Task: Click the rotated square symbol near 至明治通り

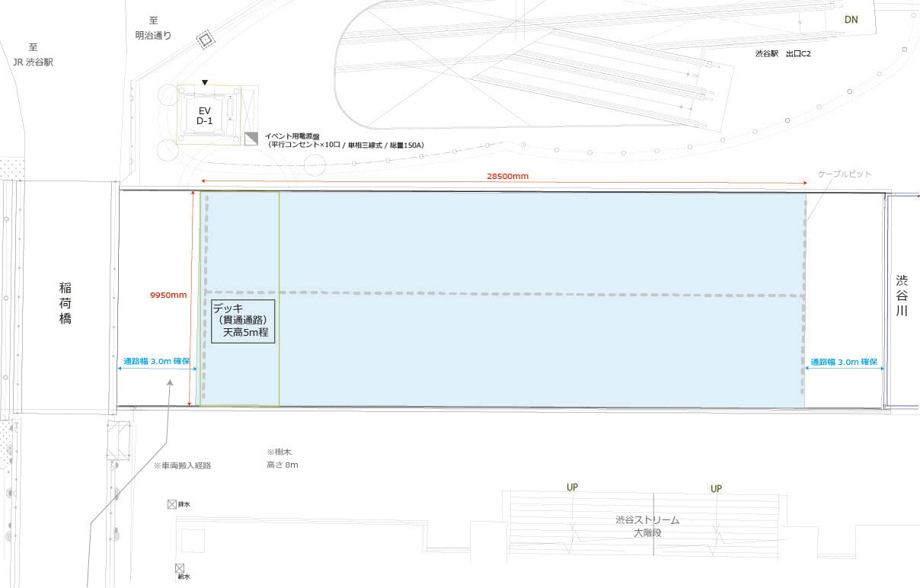Action: click(x=204, y=40)
